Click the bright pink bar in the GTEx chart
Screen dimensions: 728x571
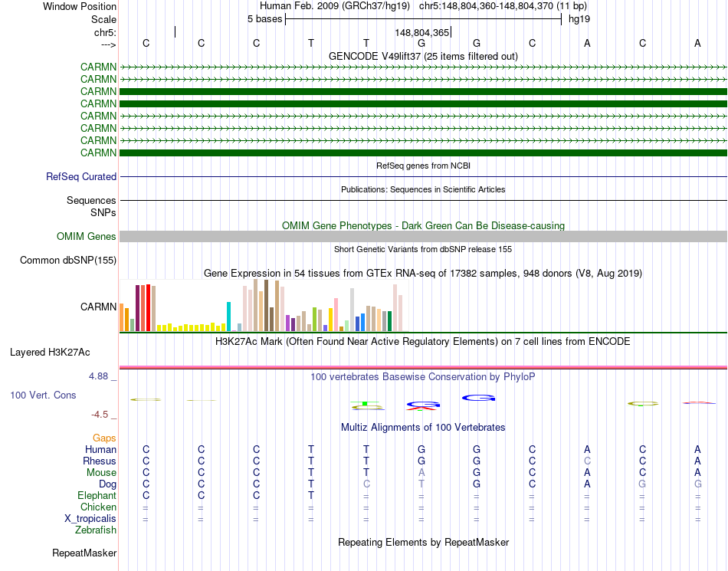pyautogui.click(x=336, y=314)
